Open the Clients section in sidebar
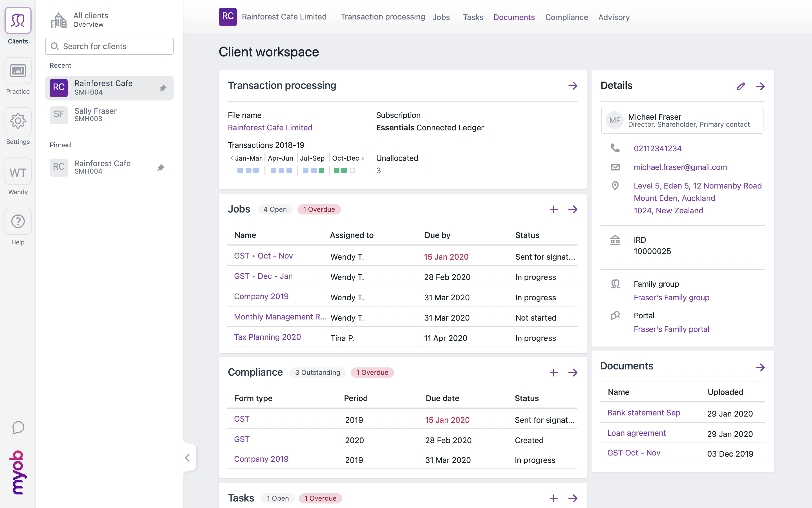 (x=18, y=21)
